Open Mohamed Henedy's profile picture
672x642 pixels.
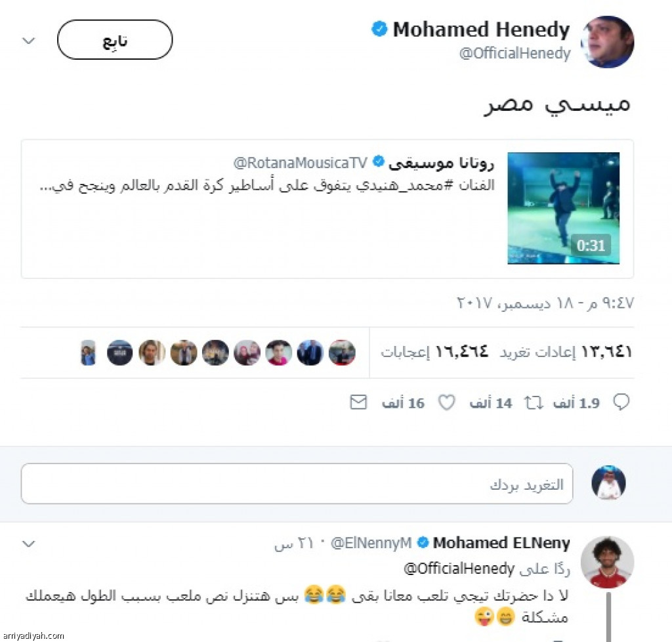(607, 41)
